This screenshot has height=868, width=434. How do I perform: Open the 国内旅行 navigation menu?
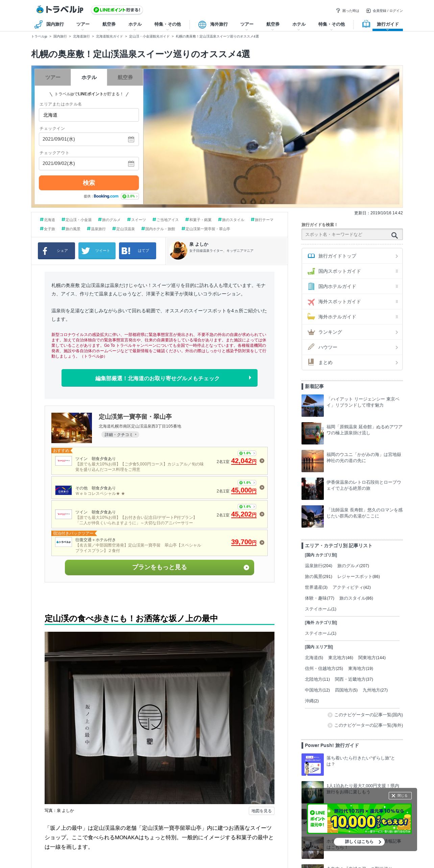[49, 24]
